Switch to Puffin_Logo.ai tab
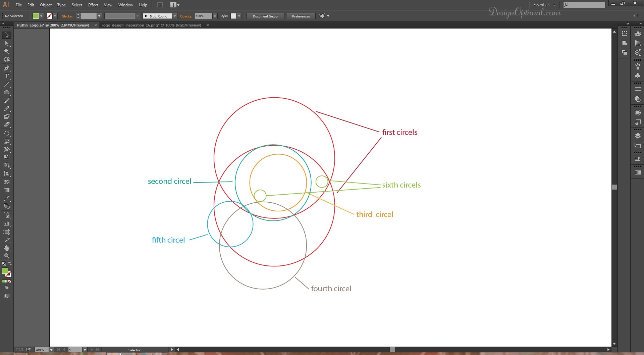 (53, 25)
